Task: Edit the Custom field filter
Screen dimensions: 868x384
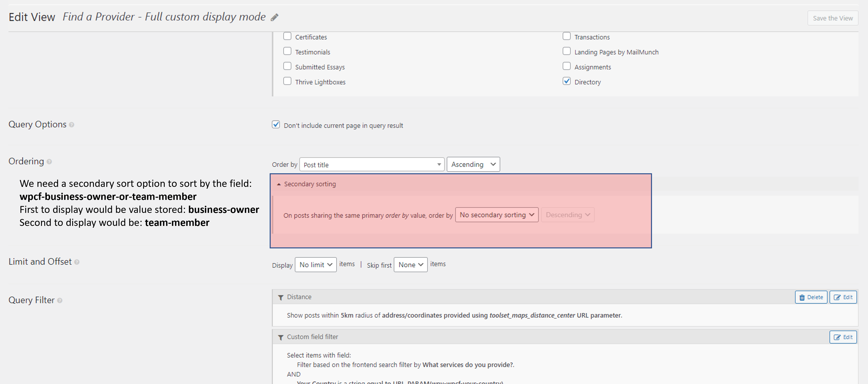Action: click(843, 337)
